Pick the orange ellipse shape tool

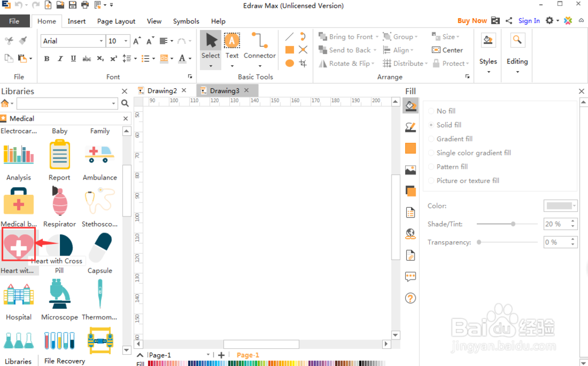289,63
